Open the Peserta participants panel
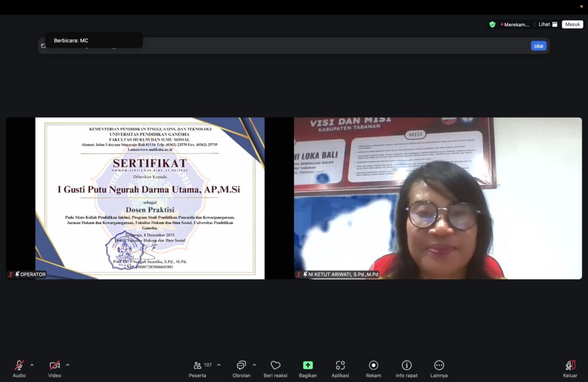 coord(198,365)
